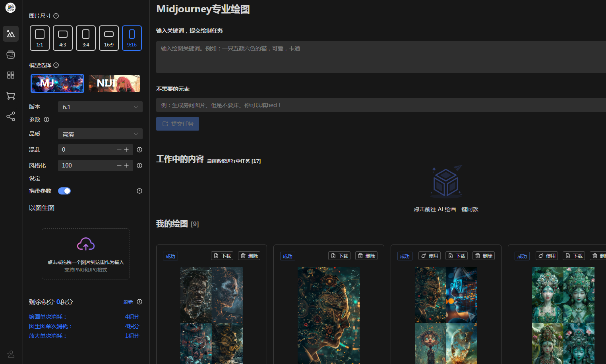
Task: Click the info icon next to 图片尺寸
Action: tap(56, 16)
